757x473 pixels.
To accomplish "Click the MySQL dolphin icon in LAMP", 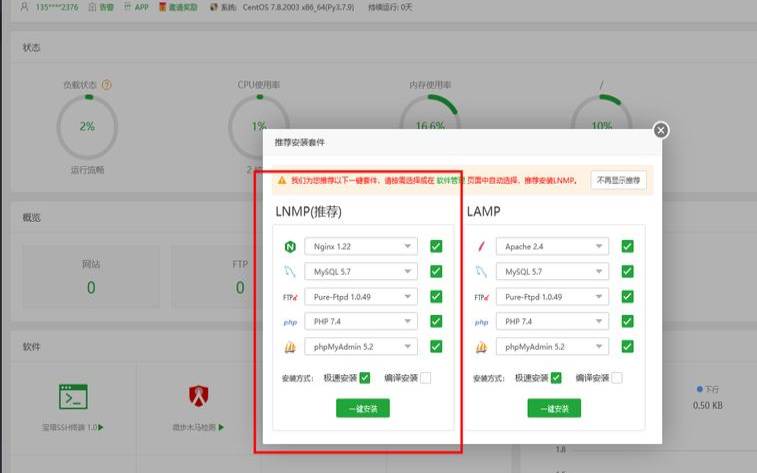I will [481, 271].
